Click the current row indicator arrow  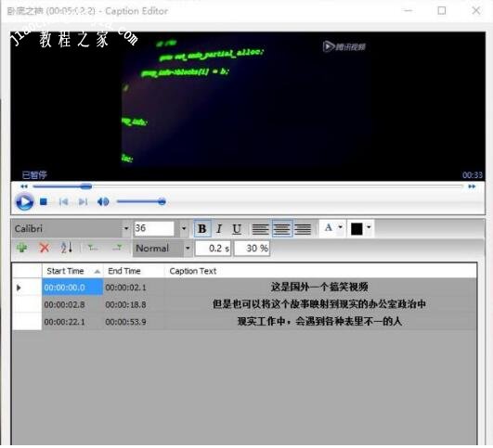pyautogui.click(x=19, y=288)
